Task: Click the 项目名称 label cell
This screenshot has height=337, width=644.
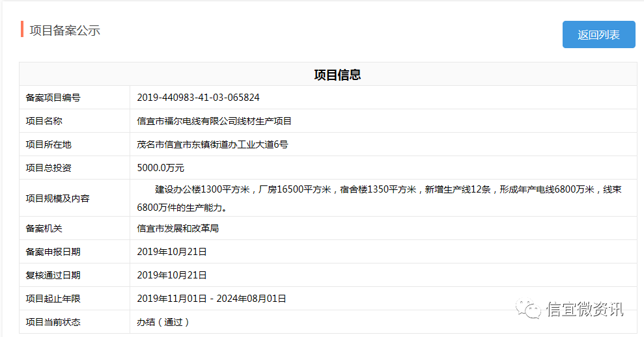Action: (74, 121)
